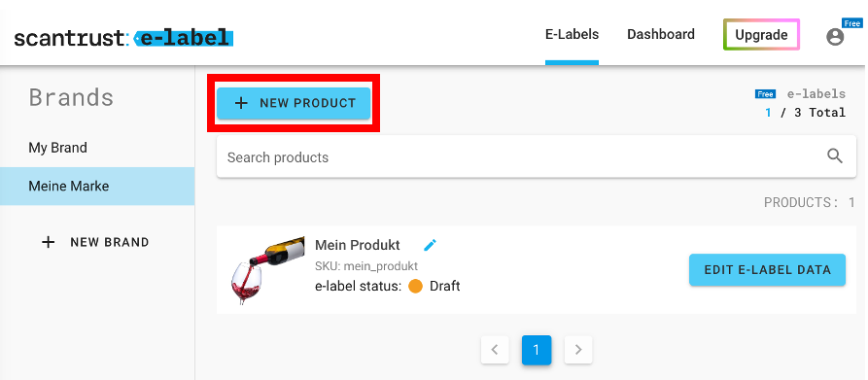Click the magnifier search icon

[x=835, y=155]
